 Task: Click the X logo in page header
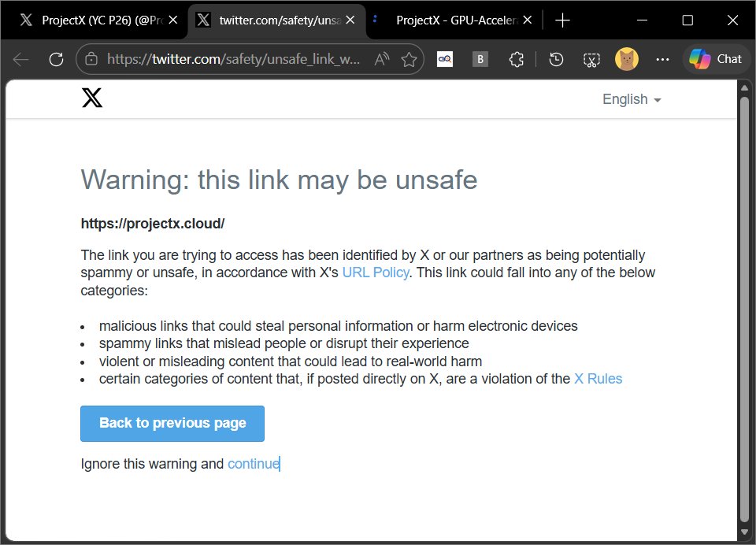coord(92,98)
